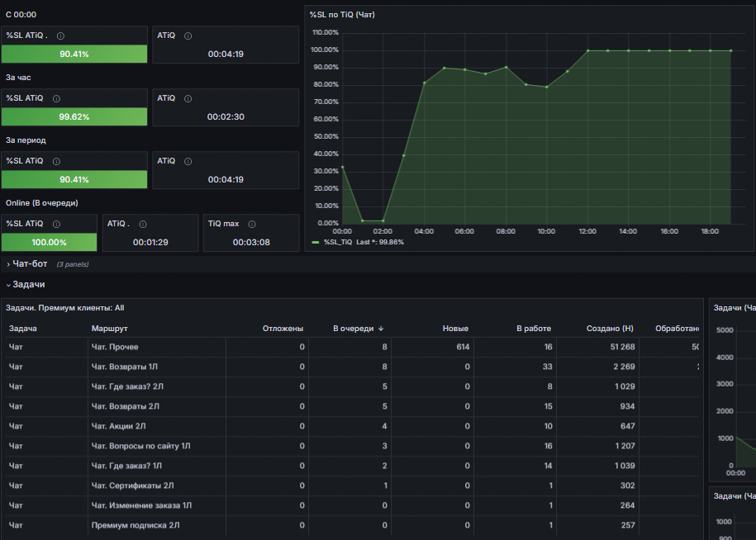Open info icon for %SL ATiQ under За час

tap(56, 99)
